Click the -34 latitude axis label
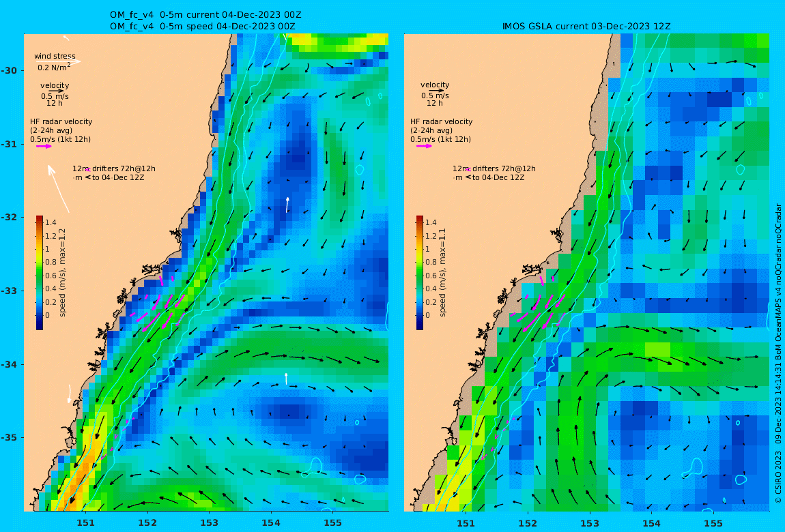The height and width of the screenshot is (532, 785). tap(8, 364)
